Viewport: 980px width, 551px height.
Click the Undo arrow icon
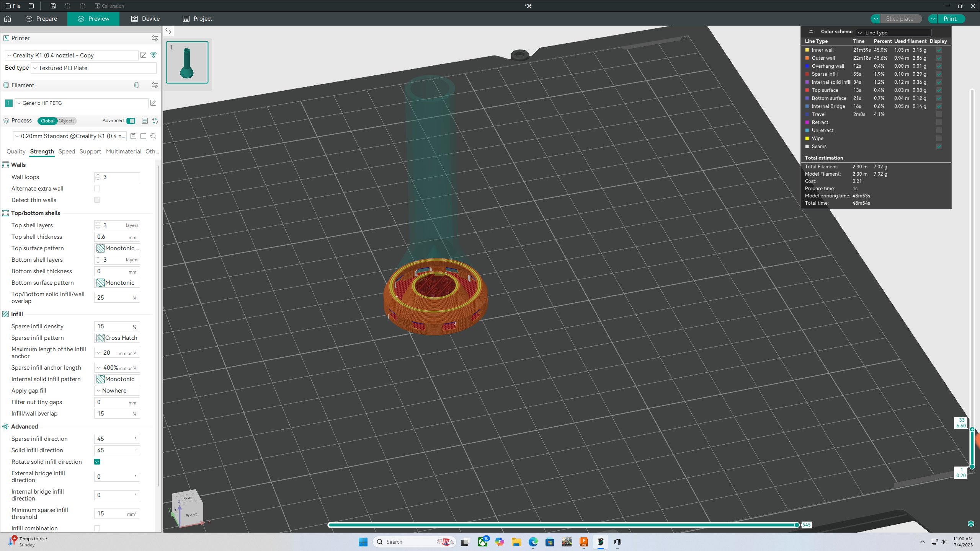[x=67, y=6]
